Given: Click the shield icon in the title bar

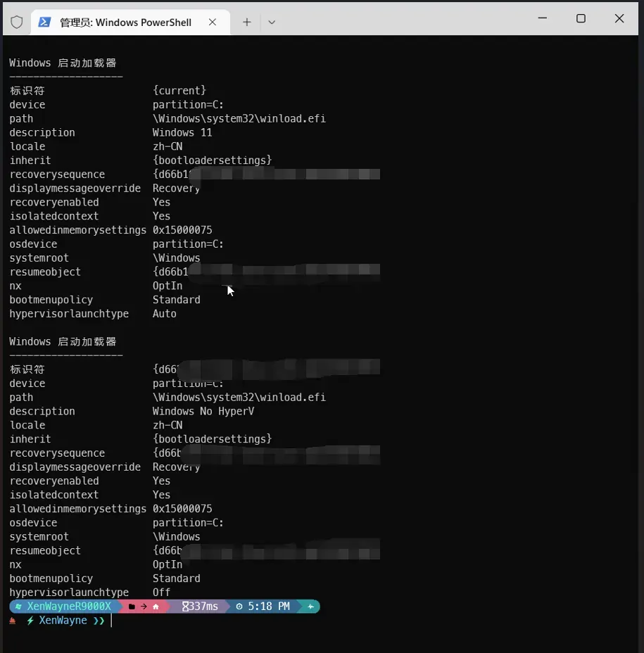Looking at the screenshot, I should coord(17,22).
